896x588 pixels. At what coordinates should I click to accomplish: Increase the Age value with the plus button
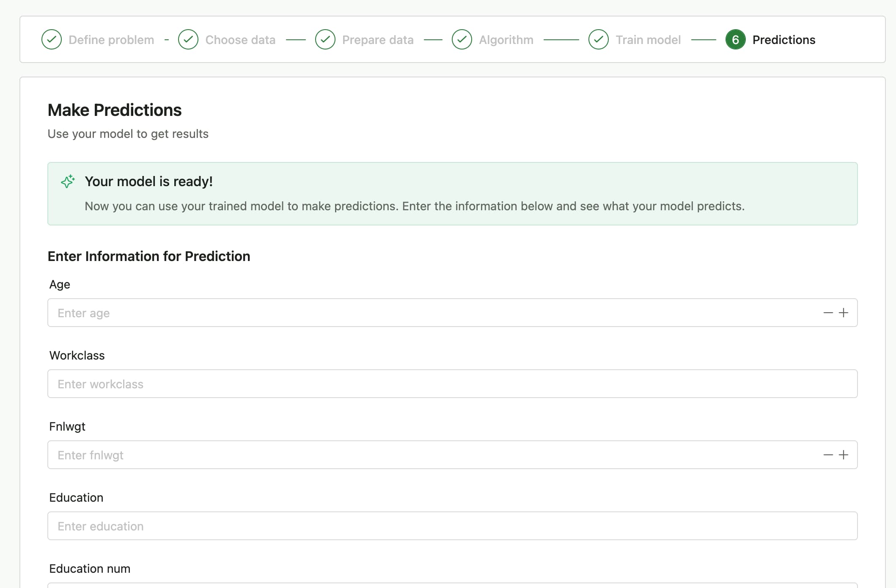844,313
